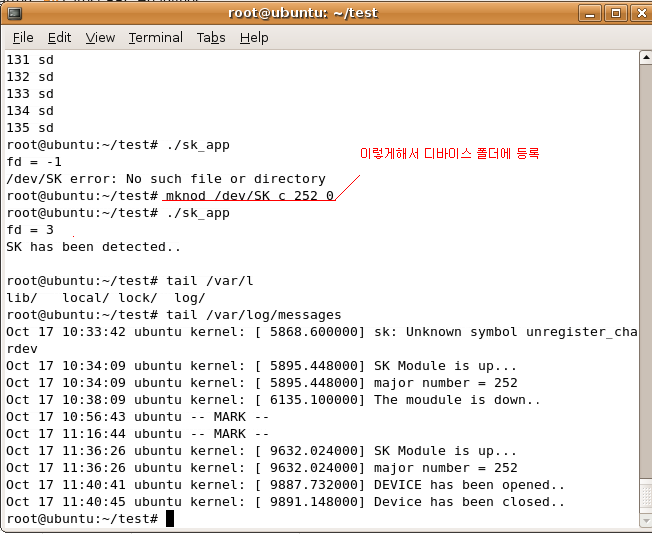The height and width of the screenshot is (534, 652).
Task: Click '/dev/SK error: No such file or directory'
Action: [166, 179]
